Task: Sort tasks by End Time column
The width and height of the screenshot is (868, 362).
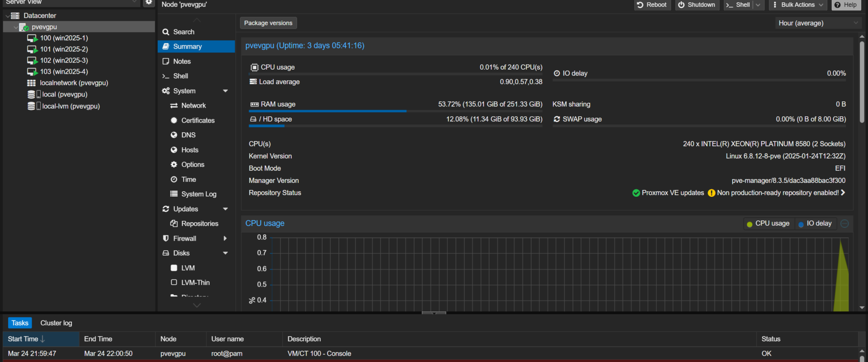Action: pos(118,339)
